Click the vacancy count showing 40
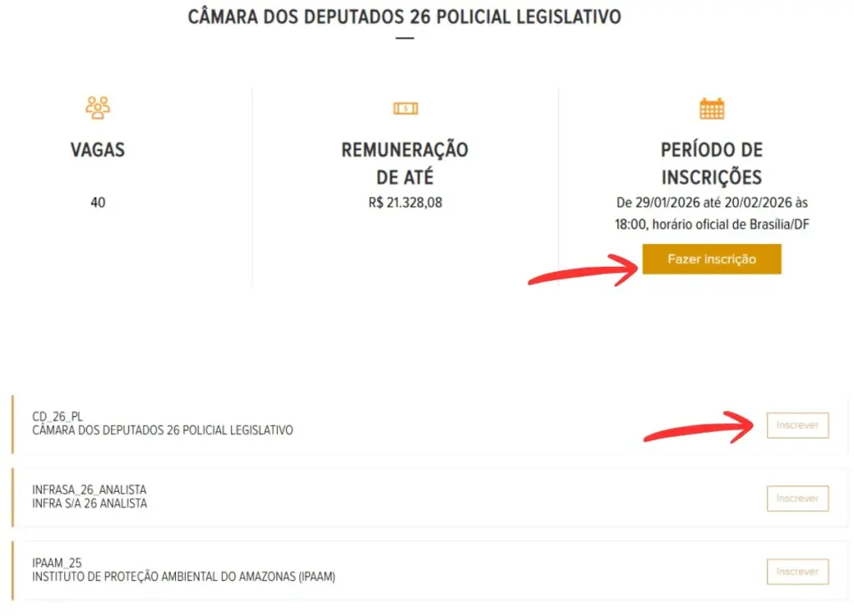Image resolution: width=854 pixels, height=616 pixels. [x=98, y=202]
